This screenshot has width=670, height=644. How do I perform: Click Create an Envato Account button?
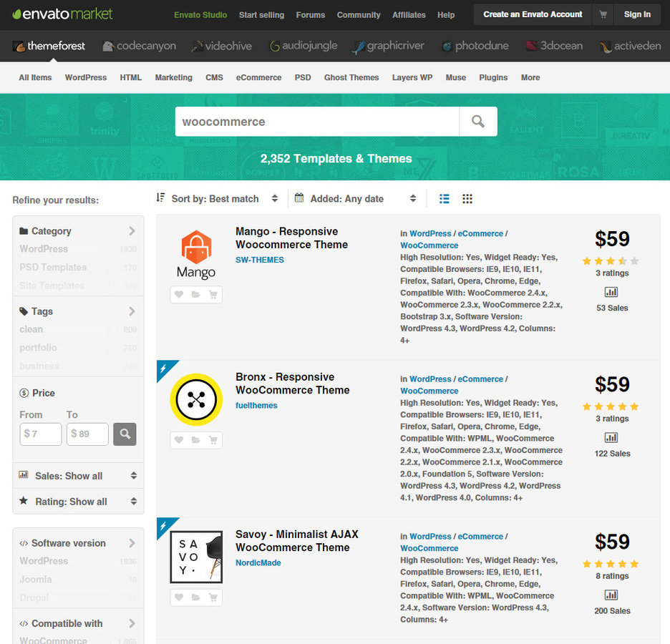[x=533, y=14]
